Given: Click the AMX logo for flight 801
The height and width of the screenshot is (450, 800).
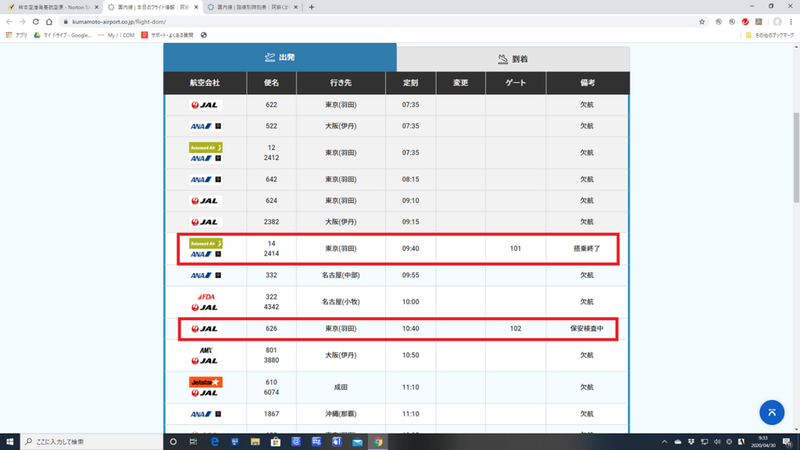Looking at the screenshot, I should 206,351.
